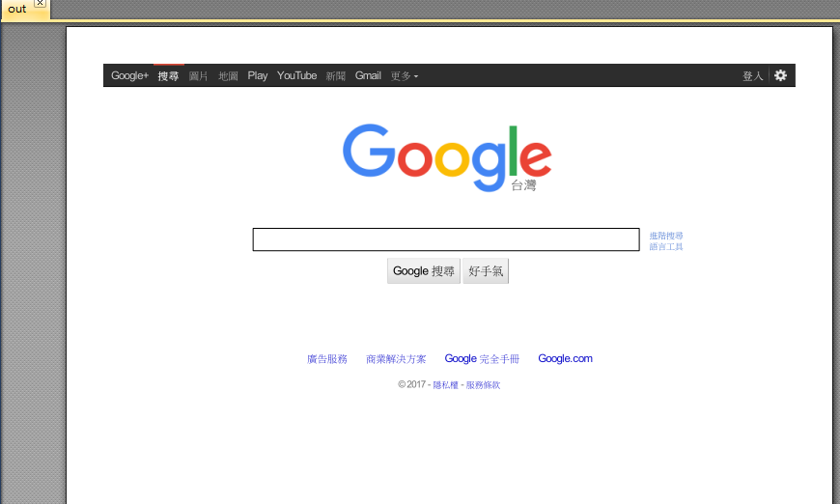Open YouTube in the navigation bar

[296, 75]
